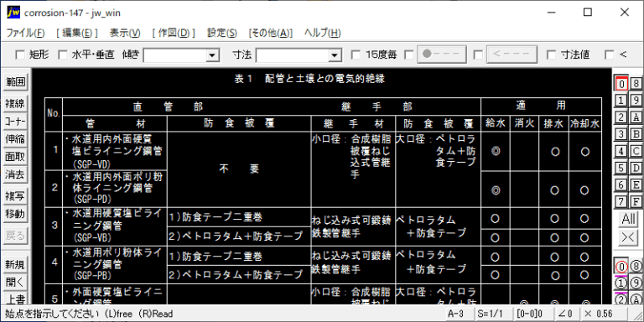Select the 面取 (chamfer) tool
644x322 pixels.
(15, 157)
